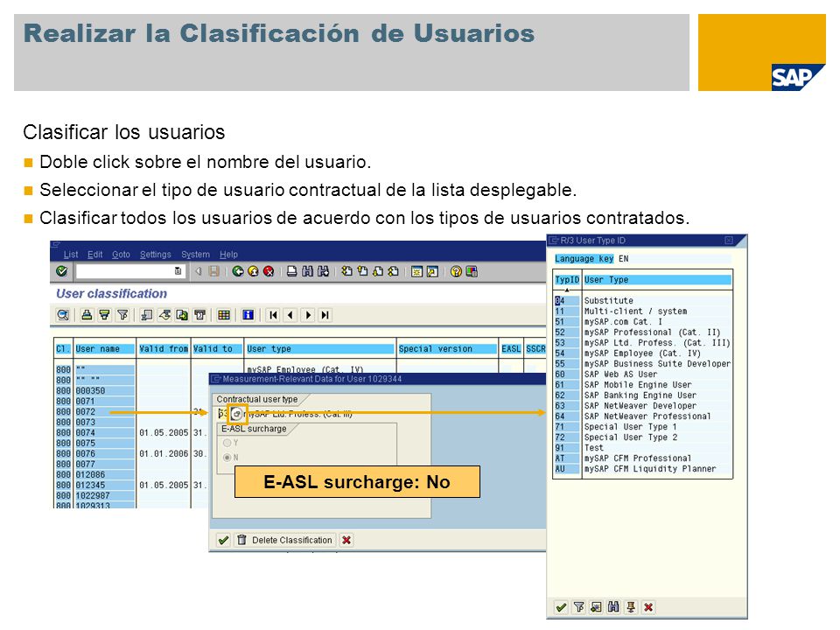The image size is (840, 630).
Task: Click the red X in User Type ID bottom bar
Action: click(x=648, y=607)
